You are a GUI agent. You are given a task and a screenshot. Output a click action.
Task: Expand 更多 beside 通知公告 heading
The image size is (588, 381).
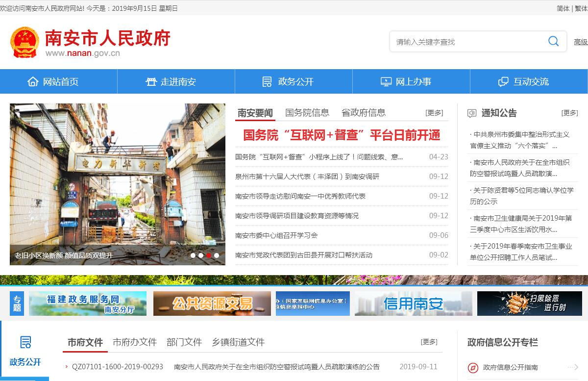coord(569,113)
